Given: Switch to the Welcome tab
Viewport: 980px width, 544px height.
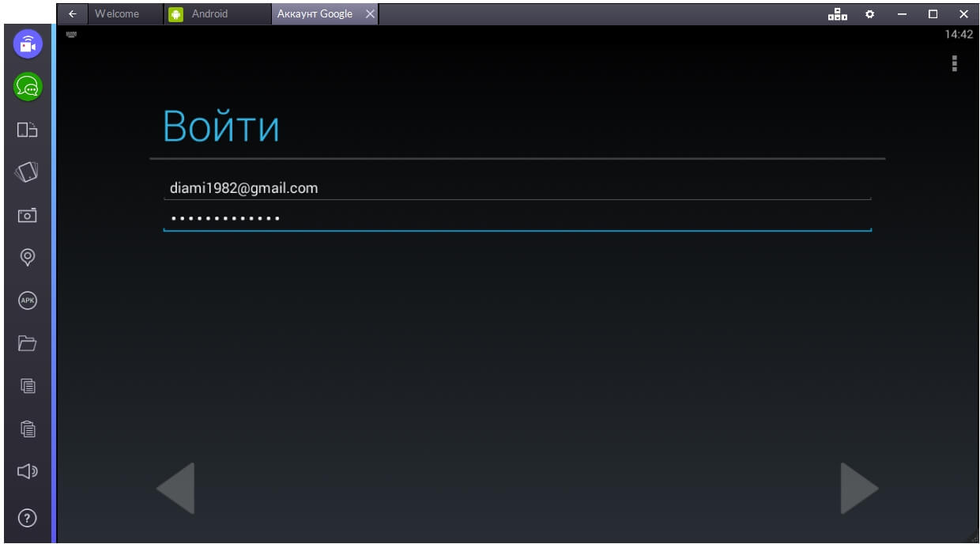Looking at the screenshot, I should (x=117, y=13).
